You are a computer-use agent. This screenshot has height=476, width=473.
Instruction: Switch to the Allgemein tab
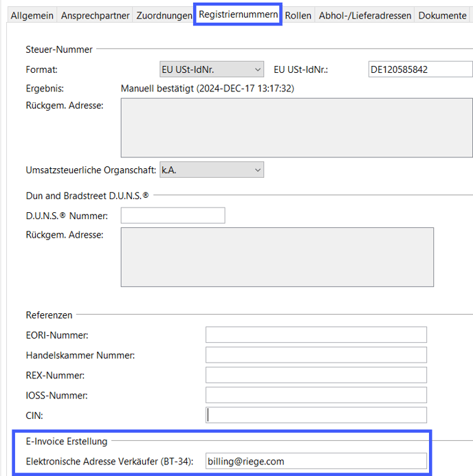[32, 15]
